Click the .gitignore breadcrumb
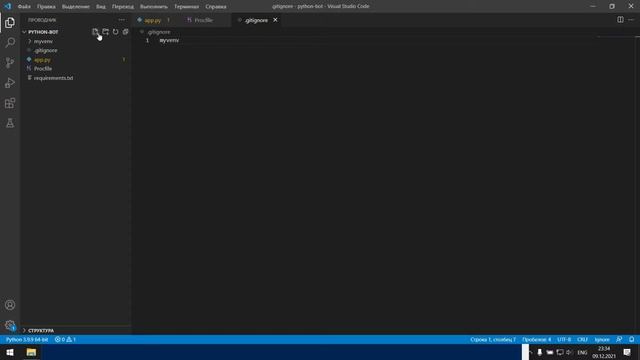640x360 pixels. click(159, 32)
